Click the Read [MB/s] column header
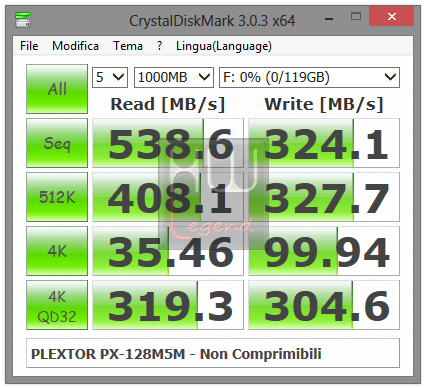 (168, 104)
